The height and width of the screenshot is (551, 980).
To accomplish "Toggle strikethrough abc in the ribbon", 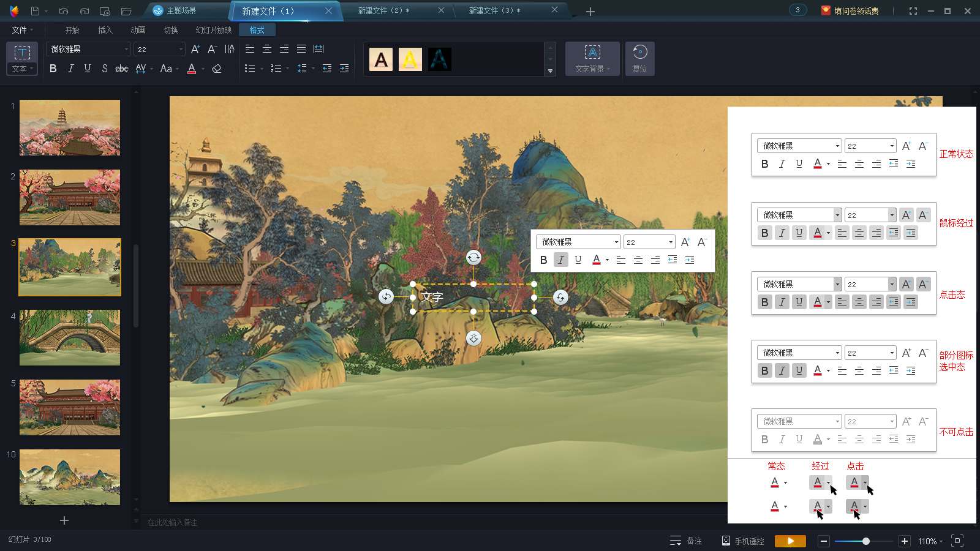I will point(122,69).
